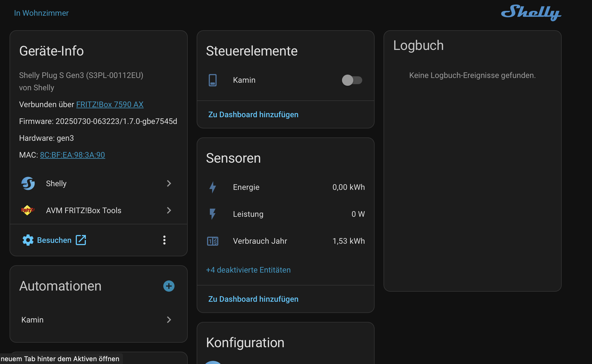Click the MAC address link
Image resolution: width=592 pixels, height=364 pixels.
coord(72,155)
